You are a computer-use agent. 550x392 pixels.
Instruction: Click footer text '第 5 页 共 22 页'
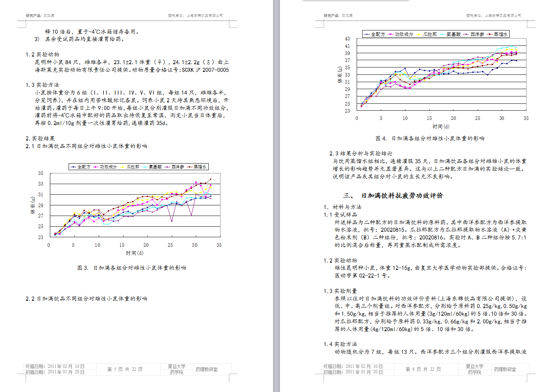click(x=125, y=369)
